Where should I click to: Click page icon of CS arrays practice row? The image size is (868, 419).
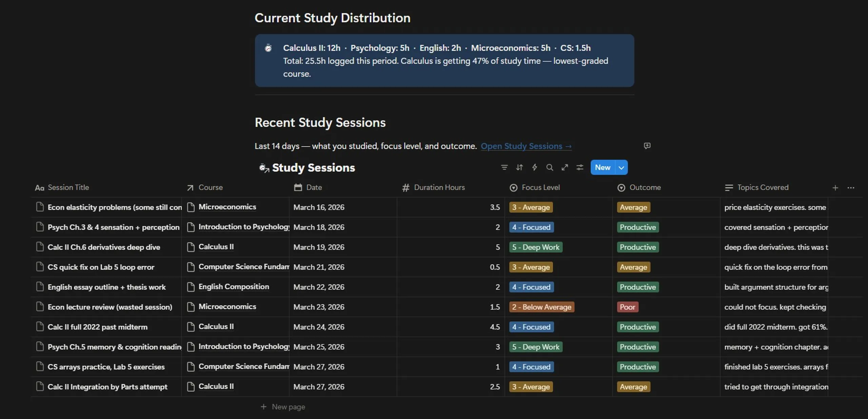40,367
